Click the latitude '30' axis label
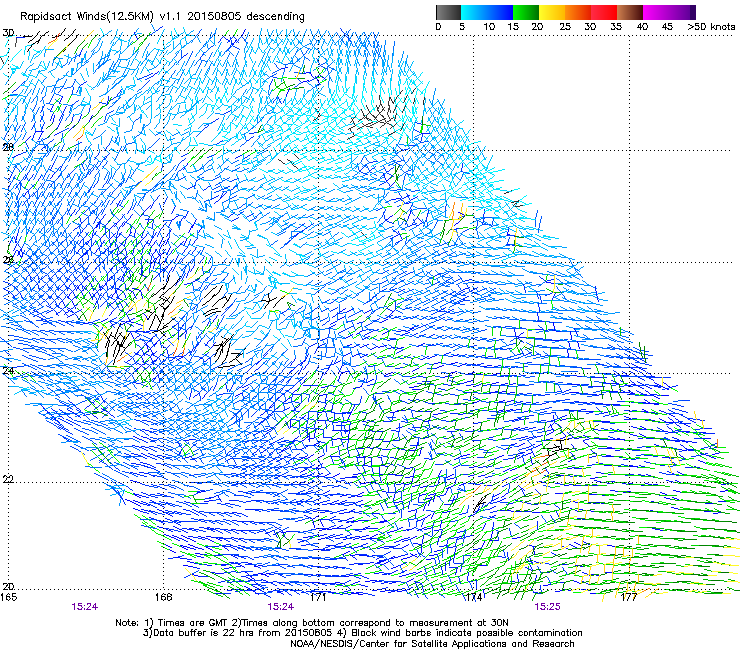The width and height of the screenshot is (740, 650). pyautogui.click(x=8, y=33)
